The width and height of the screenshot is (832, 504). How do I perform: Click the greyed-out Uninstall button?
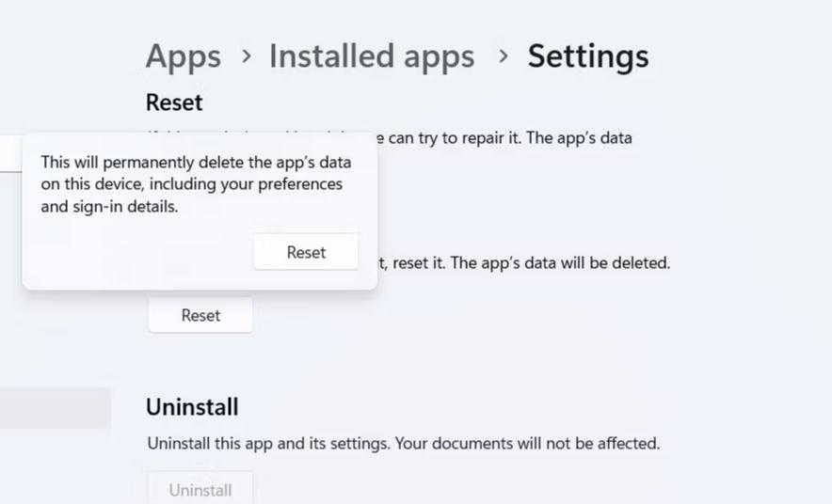click(x=200, y=489)
